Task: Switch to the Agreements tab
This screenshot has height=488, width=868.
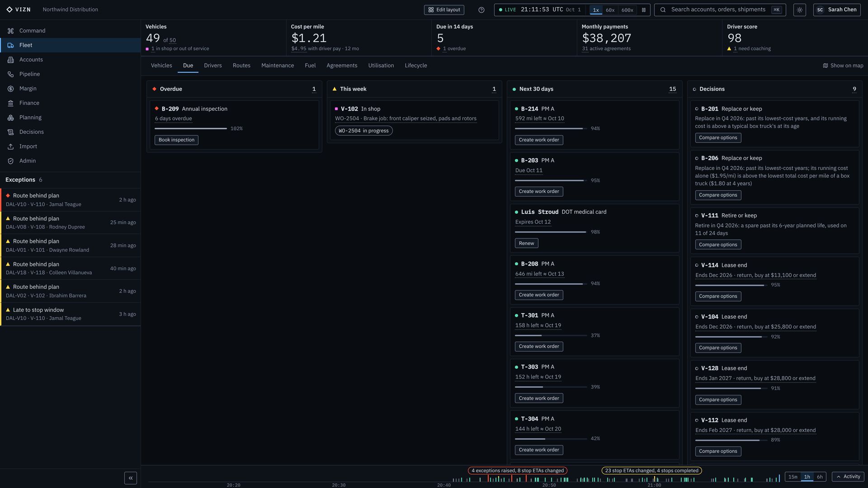Action: [342, 66]
